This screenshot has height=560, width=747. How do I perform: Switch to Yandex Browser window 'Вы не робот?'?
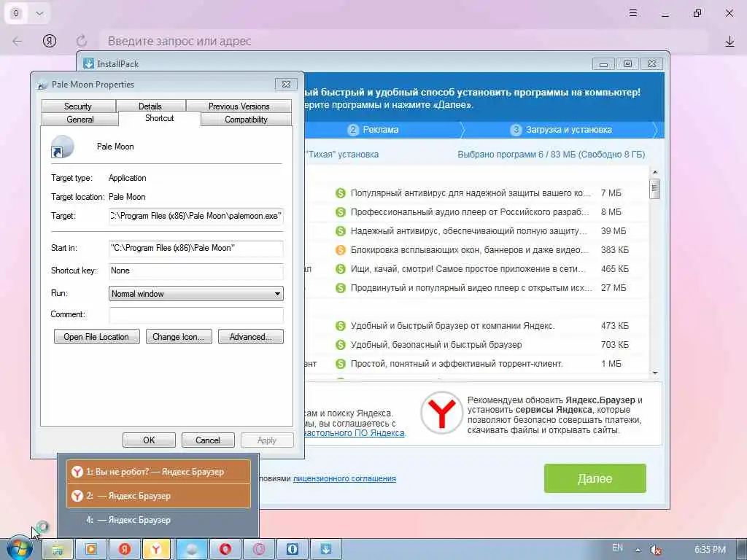coord(158,472)
